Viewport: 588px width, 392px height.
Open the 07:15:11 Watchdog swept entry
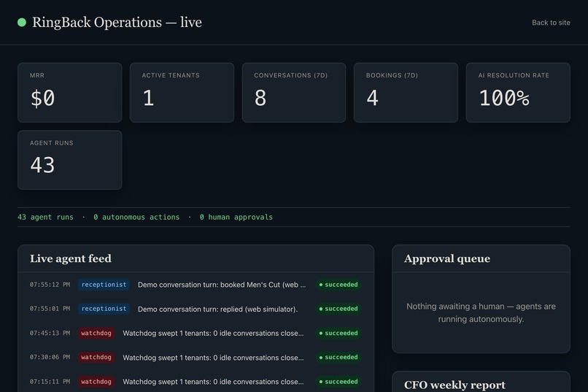coord(213,382)
